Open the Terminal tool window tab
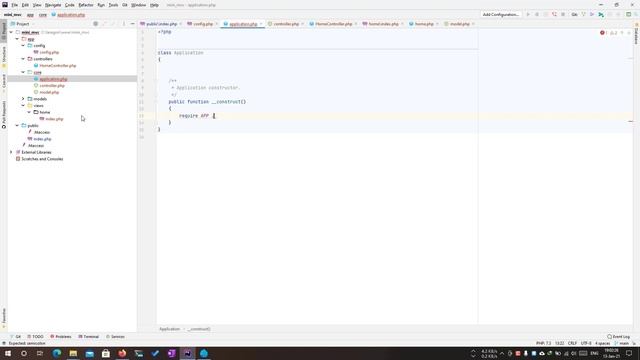The width and height of the screenshot is (640, 360). coord(89,337)
